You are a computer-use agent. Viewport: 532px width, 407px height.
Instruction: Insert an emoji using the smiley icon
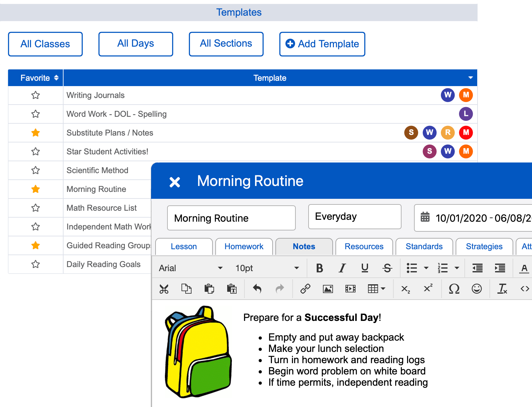(x=477, y=289)
